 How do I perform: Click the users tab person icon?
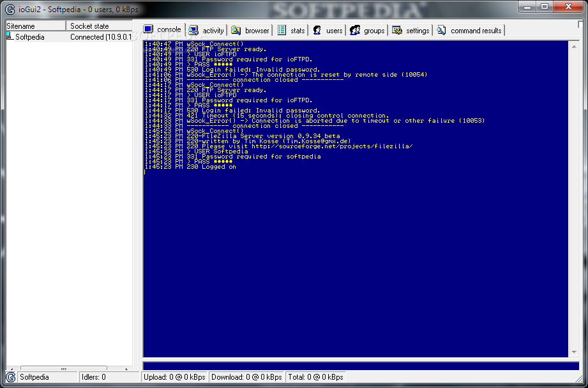[x=317, y=31]
